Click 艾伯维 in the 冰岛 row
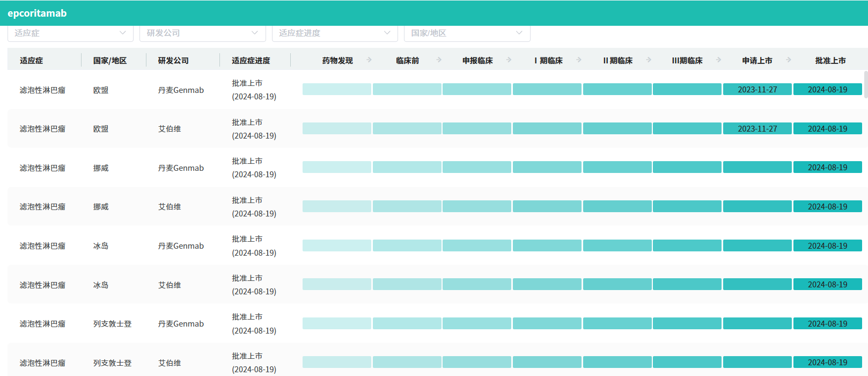The image size is (868, 376). (x=170, y=285)
